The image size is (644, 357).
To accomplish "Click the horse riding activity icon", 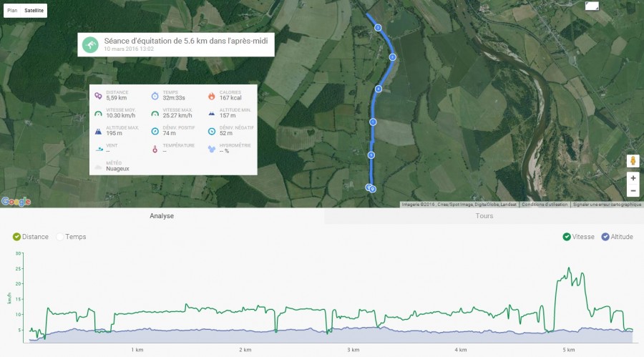I will [x=90, y=44].
